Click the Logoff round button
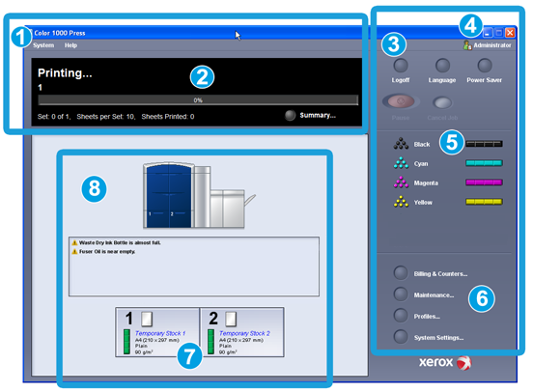This screenshot has height=392, width=533. coord(401,66)
